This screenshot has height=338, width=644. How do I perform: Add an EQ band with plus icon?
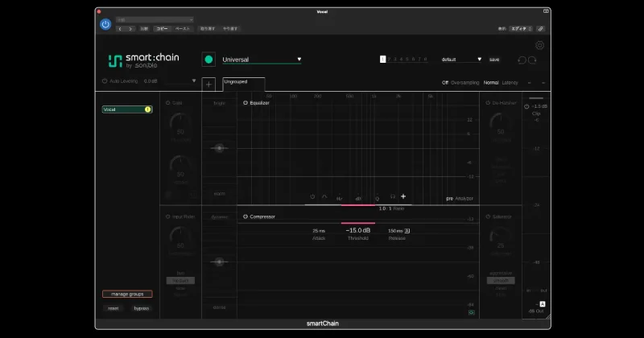click(x=403, y=196)
